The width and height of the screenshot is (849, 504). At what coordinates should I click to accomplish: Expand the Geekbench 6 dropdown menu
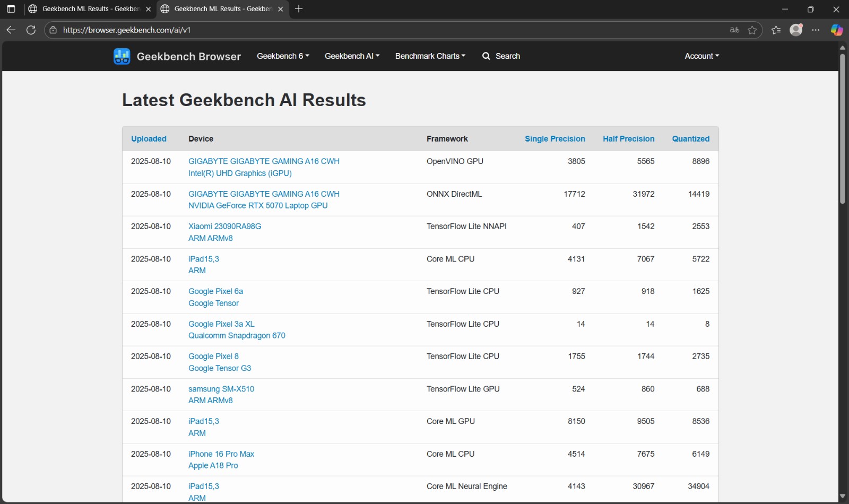(283, 56)
